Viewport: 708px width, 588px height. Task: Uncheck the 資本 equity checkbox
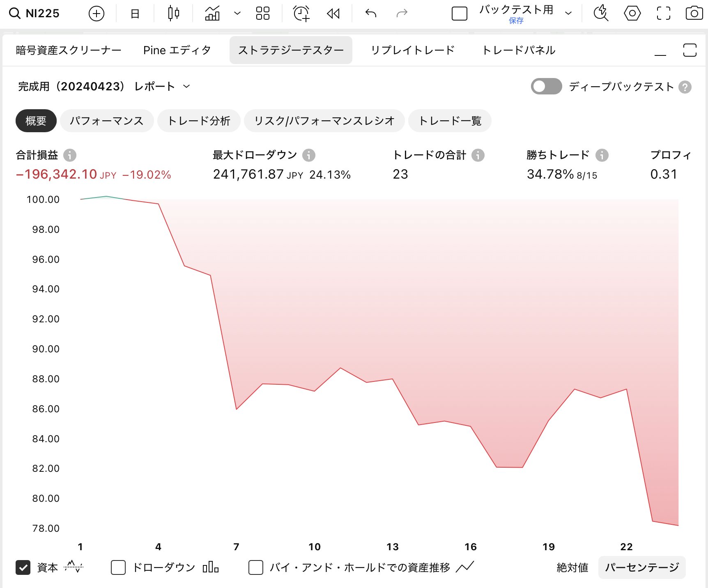point(23,567)
